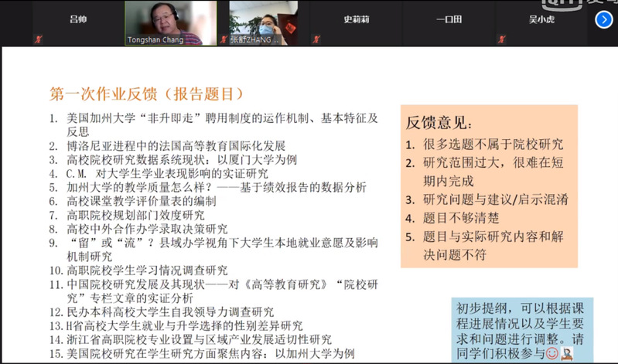
Task: Click the Tongshan Chang name label
Action: click(x=155, y=39)
